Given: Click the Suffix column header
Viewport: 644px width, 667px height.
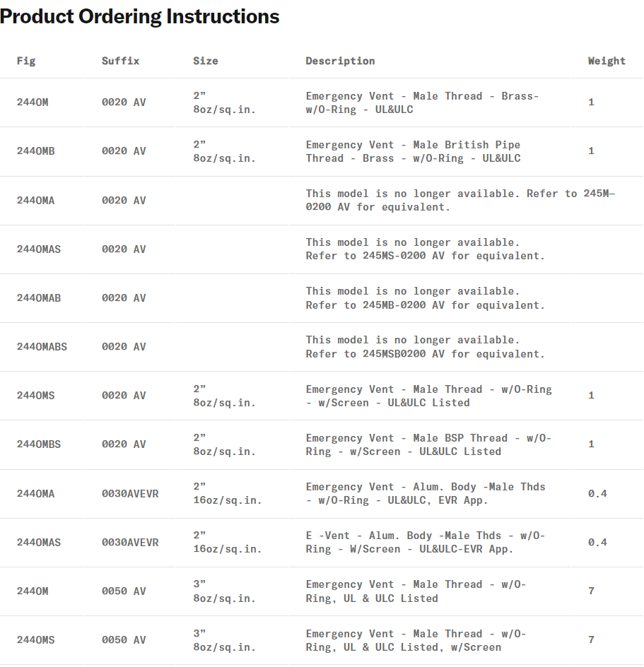Looking at the screenshot, I should pyautogui.click(x=120, y=61).
